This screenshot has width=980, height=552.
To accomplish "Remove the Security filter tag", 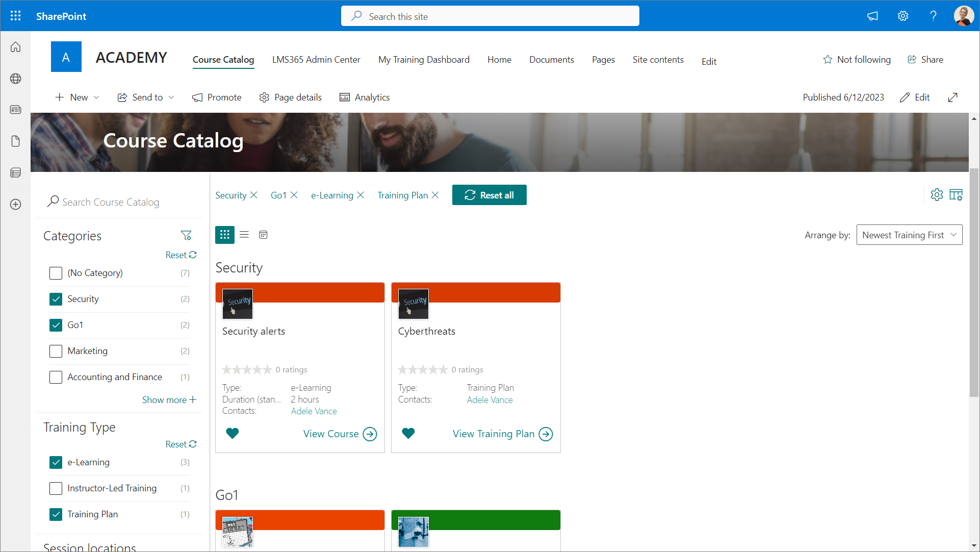I will click(254, 195).
